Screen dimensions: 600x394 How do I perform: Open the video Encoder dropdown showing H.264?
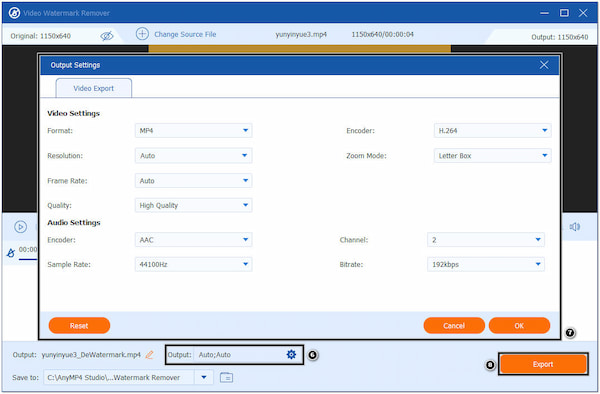(x=492, y=130)
